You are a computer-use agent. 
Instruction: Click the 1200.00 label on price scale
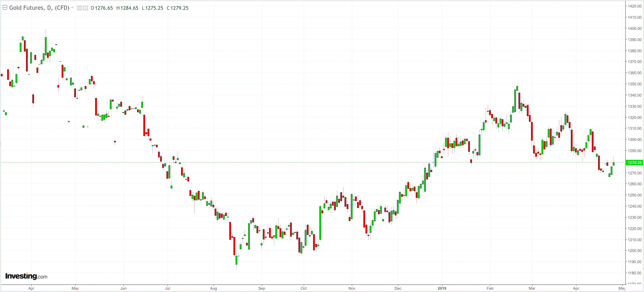(x=635, y=250)
